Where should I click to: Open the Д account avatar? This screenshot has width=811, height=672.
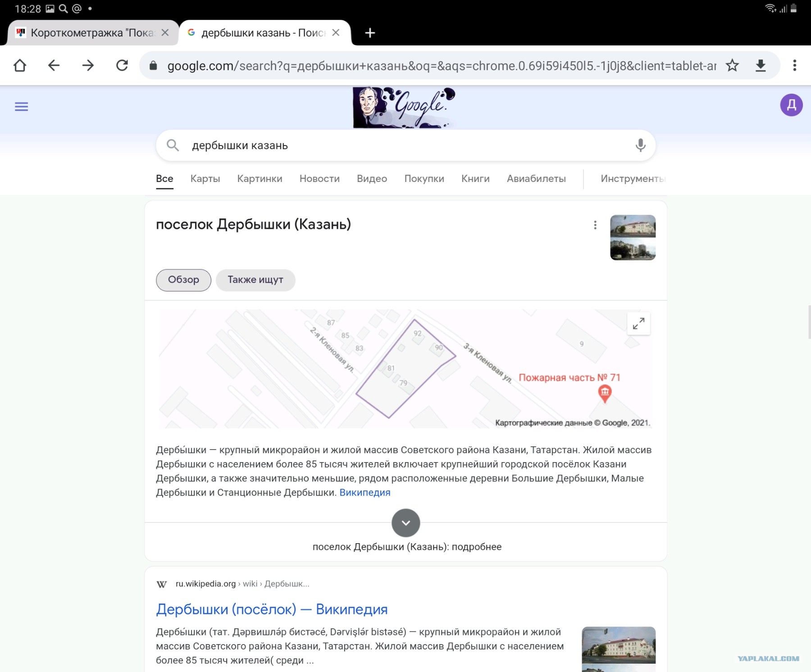point(791,105)
